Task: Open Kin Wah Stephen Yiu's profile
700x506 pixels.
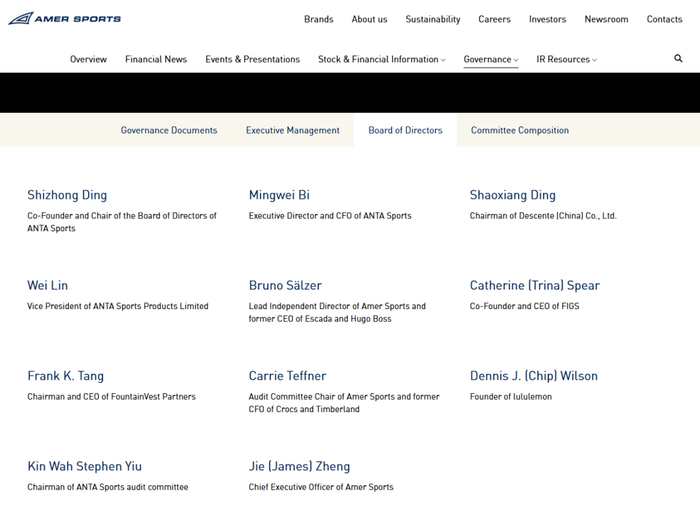Action: (x=84, y=466)
